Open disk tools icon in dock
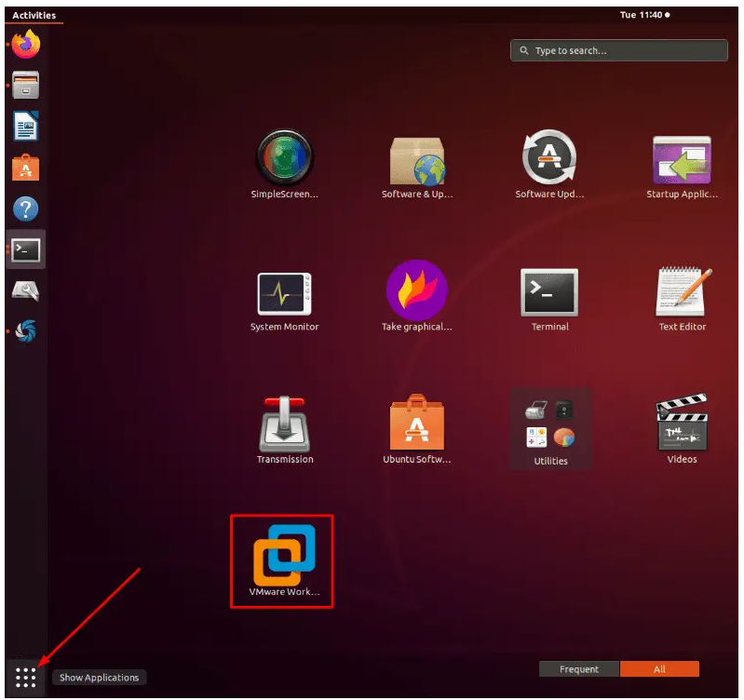This screenshot has height=700, width=744. click(x=26, y=290)
